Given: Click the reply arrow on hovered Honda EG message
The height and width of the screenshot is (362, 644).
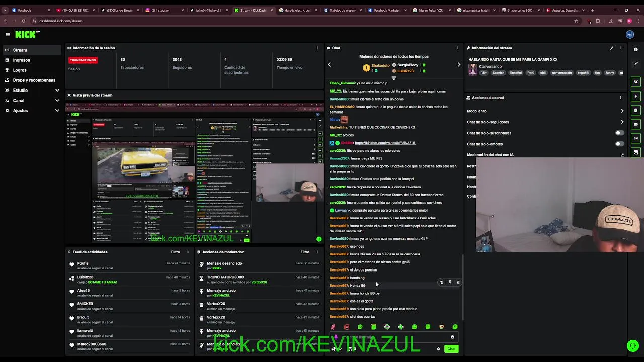Looking at the screenshot, I should coord(442,282).
